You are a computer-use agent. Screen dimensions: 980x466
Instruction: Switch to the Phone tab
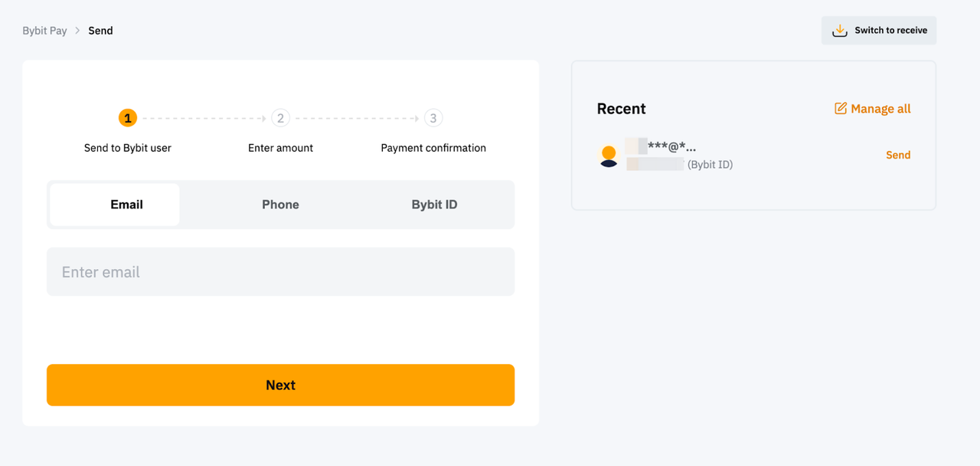280,205
